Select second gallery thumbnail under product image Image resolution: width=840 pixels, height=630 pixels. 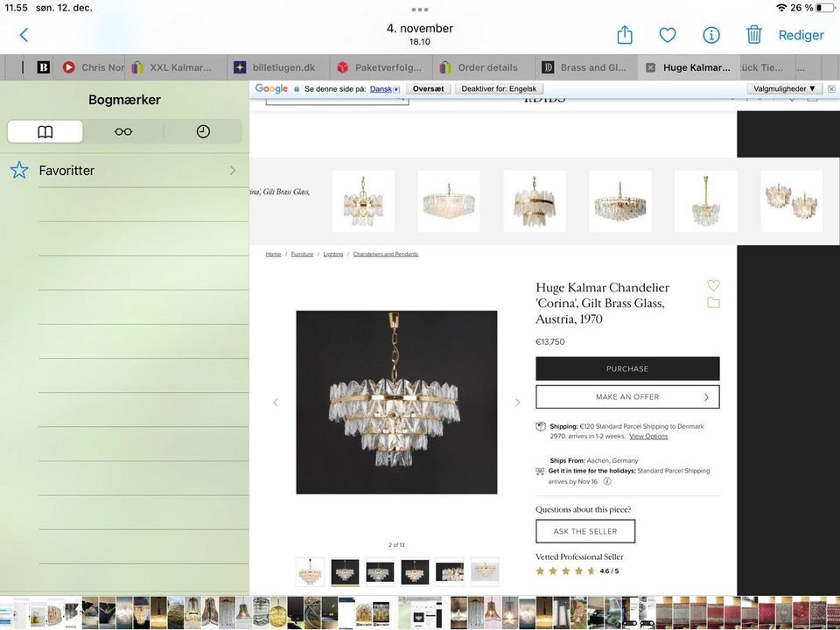click(345, 572)
